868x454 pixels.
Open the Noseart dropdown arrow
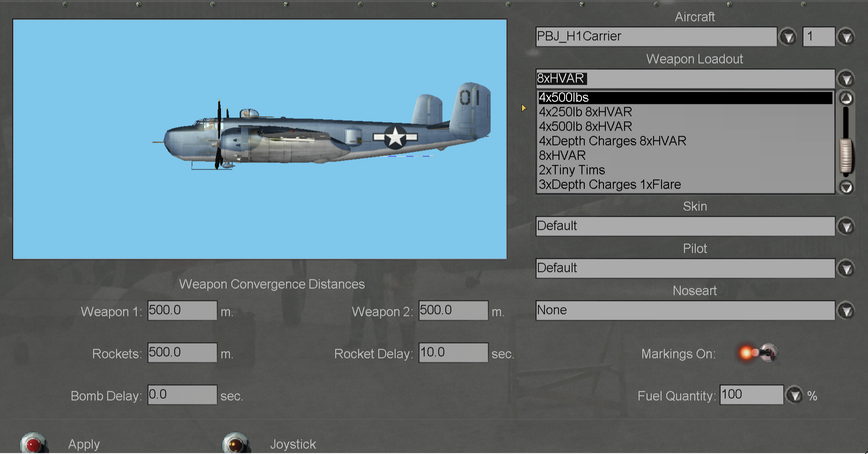tap(846, 311)
